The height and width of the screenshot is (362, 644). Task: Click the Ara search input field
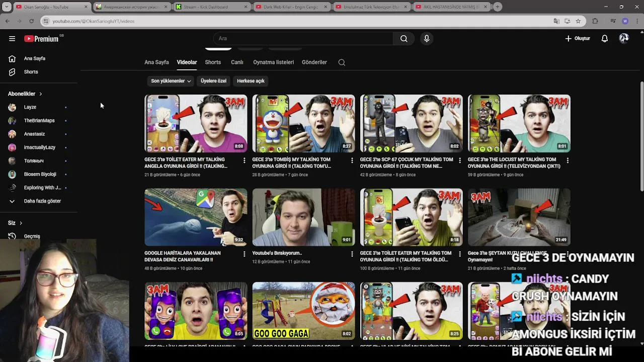(x=303, y=39)
